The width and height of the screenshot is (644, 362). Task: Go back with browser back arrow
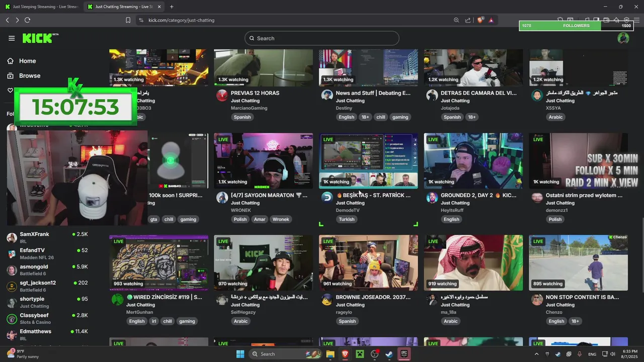pyautogui.click(x=8, y=20)
